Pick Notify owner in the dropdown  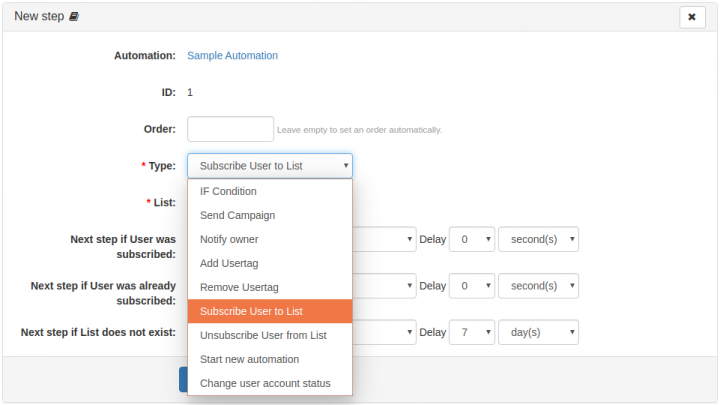270,239
